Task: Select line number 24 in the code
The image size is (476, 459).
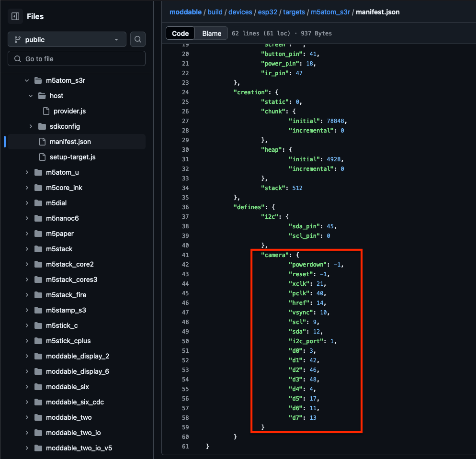Action: [x=185, y=92]
